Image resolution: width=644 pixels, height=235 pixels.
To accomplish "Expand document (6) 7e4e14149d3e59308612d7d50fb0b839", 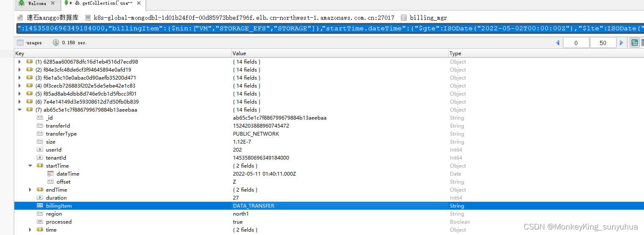I will tap(19, 101).
